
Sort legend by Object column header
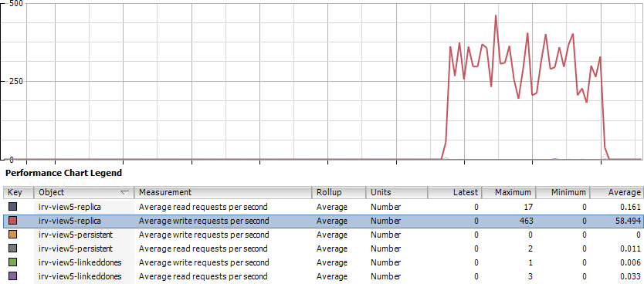point(85,192)
